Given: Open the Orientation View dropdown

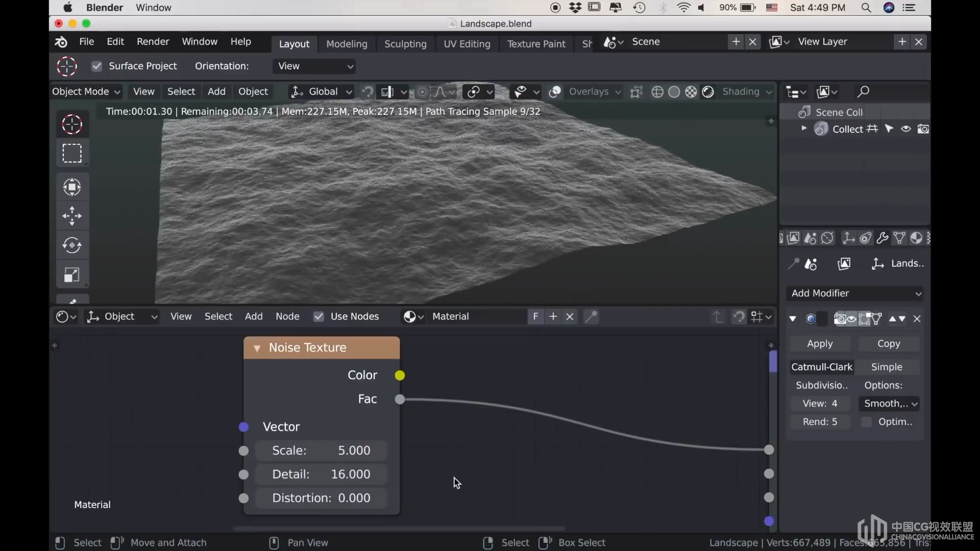Looking at the screenshot, I should (x=314, y=66).
